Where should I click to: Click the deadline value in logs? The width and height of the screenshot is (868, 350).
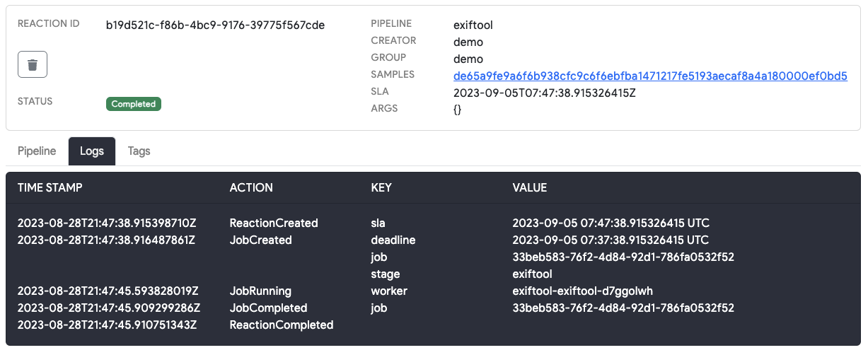point(611,240)
